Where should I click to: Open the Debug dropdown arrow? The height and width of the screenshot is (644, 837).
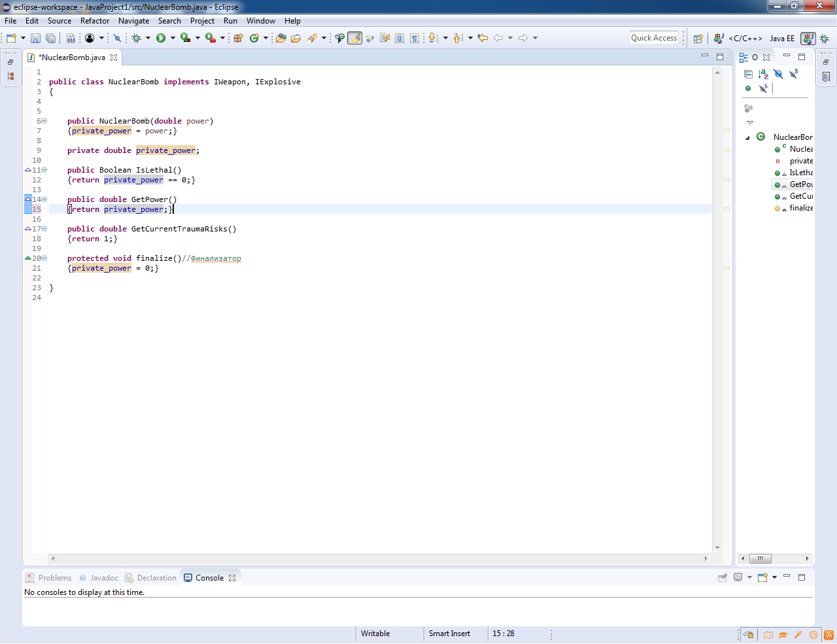pos(148,38)
